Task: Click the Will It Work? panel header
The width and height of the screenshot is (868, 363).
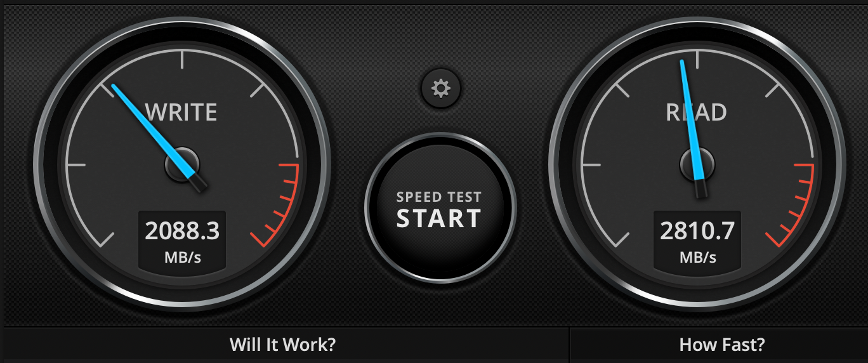Action: [282, 345]
